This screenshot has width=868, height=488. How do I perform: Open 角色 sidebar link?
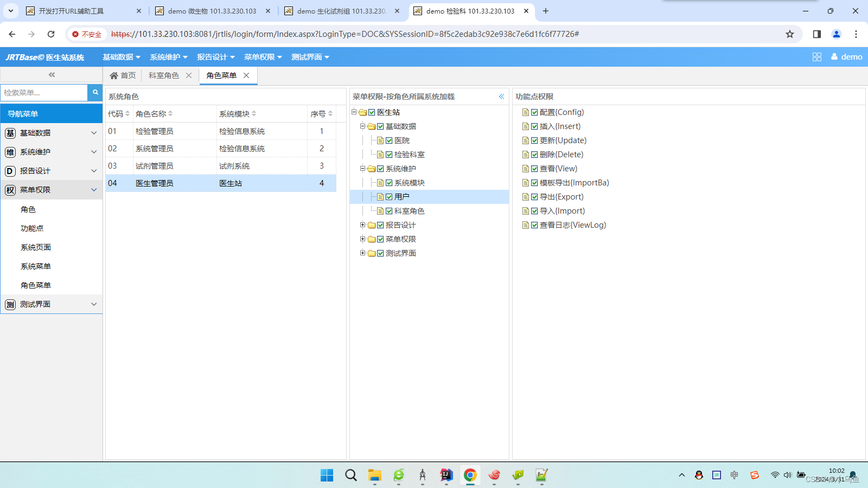point(28,209)
